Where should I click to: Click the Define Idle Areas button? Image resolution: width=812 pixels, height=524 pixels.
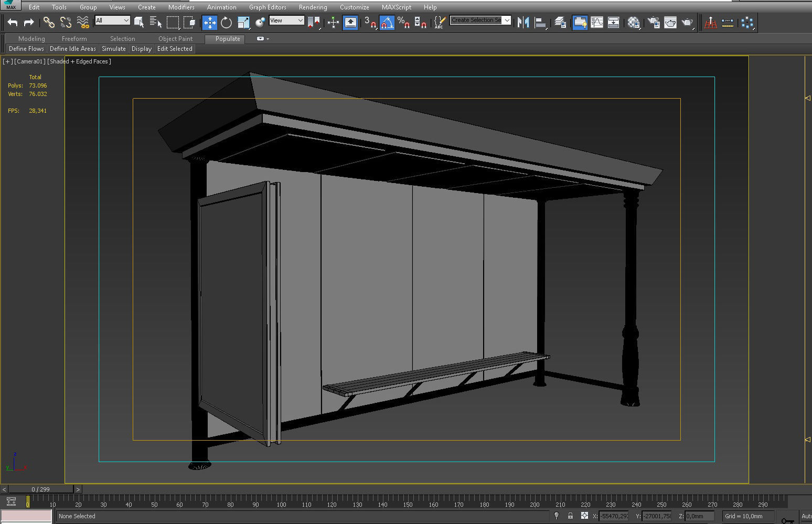[73, 49]
